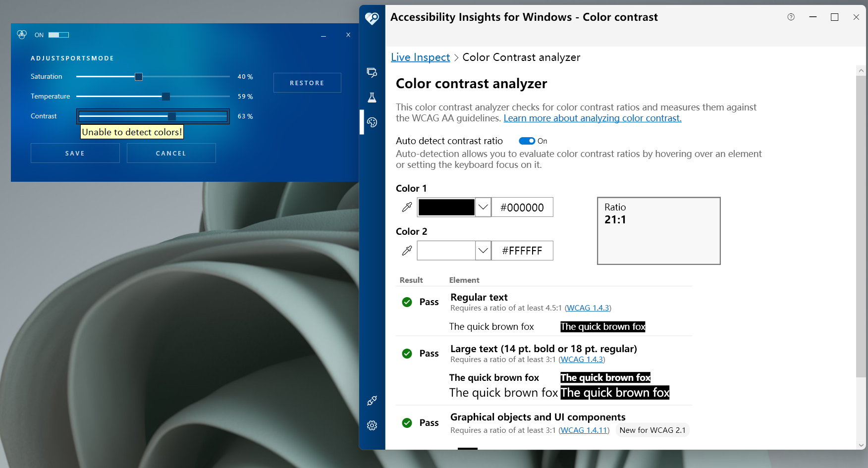Click the 'Unable to detect colors!' tooltip

click(x=132, y=132)
